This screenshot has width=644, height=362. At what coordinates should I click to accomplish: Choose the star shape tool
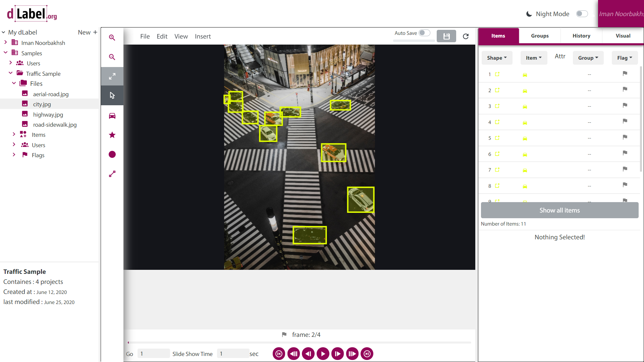112,135
